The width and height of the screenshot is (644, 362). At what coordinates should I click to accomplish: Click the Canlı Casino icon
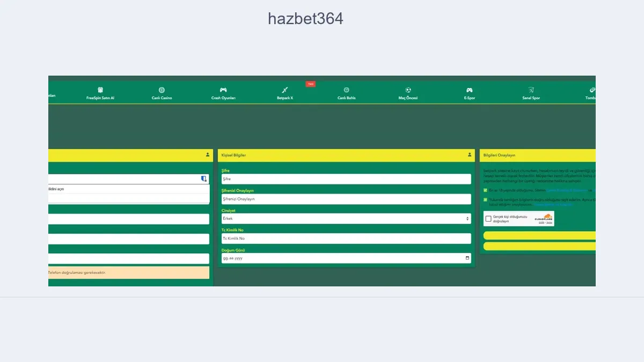click(x=162, y=90)
